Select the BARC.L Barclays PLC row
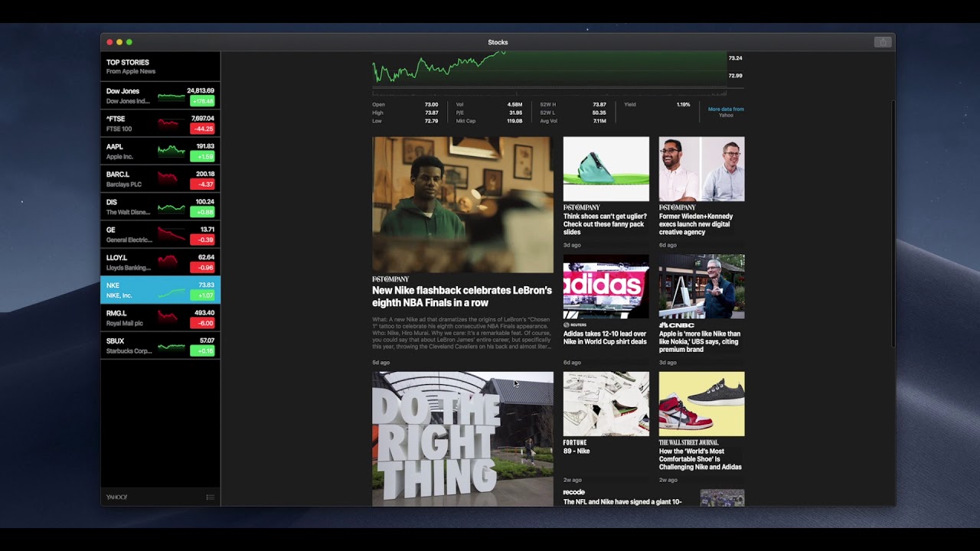 (160, 179)
